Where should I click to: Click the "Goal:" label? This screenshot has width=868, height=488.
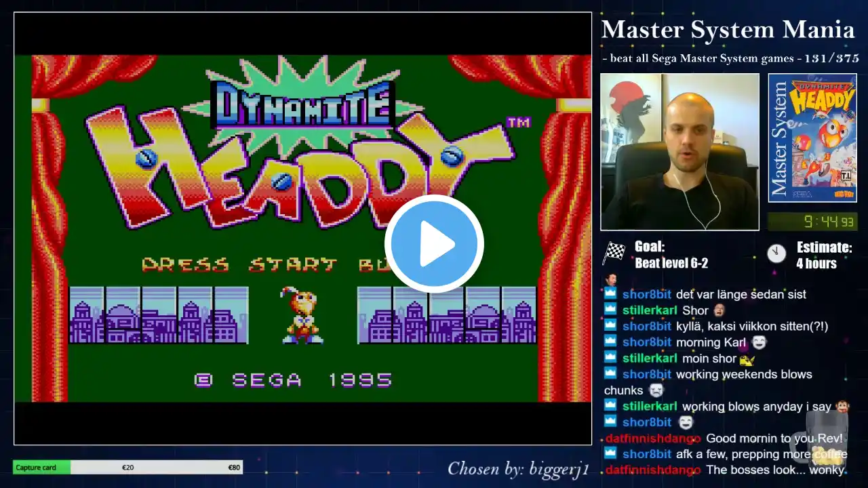pyautogui.click(x=650, y=247)
